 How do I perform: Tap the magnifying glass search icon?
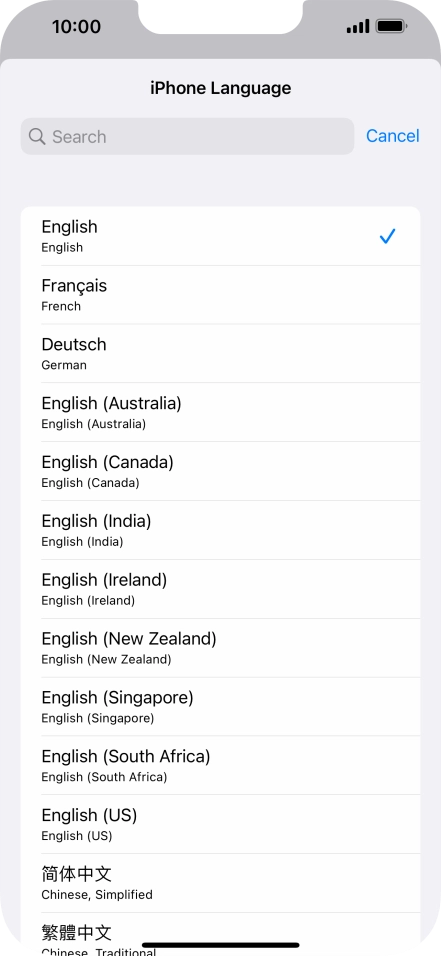37,137
